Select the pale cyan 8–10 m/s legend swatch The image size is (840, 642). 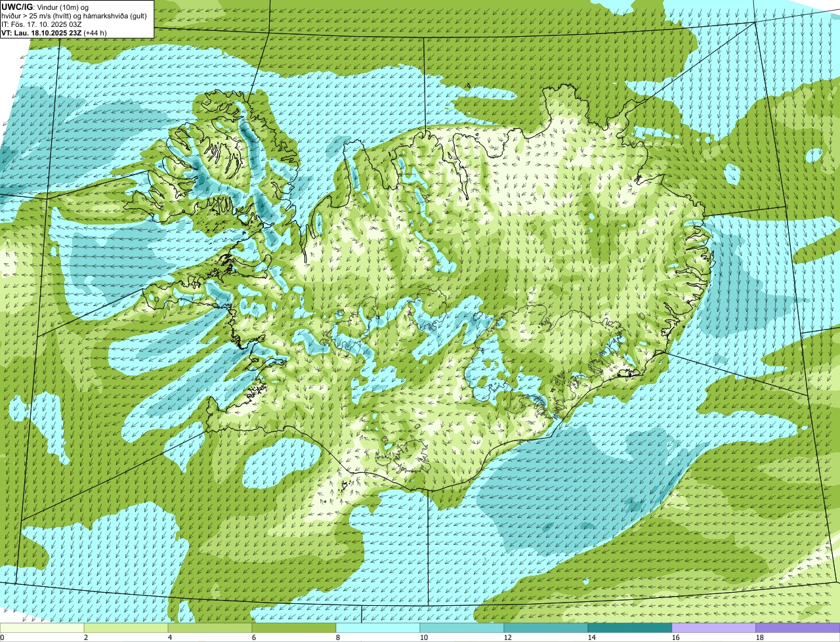click(x=378, y=628)
